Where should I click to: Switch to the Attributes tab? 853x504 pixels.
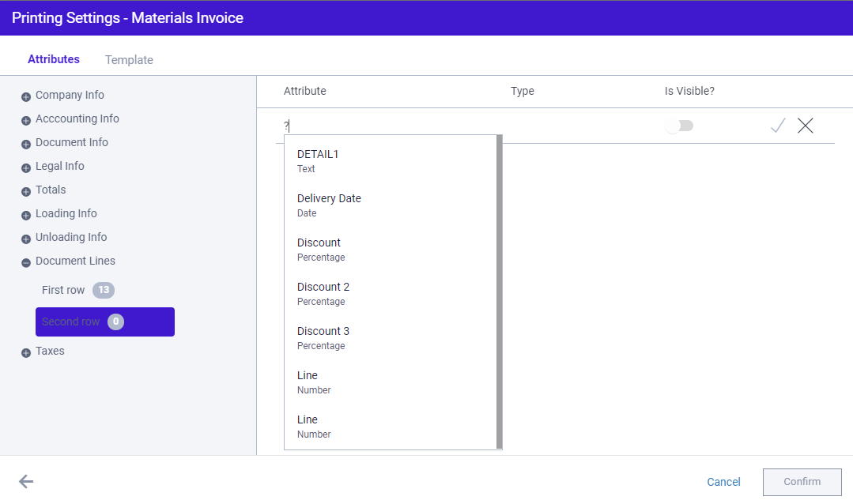(x=53, y=59)
